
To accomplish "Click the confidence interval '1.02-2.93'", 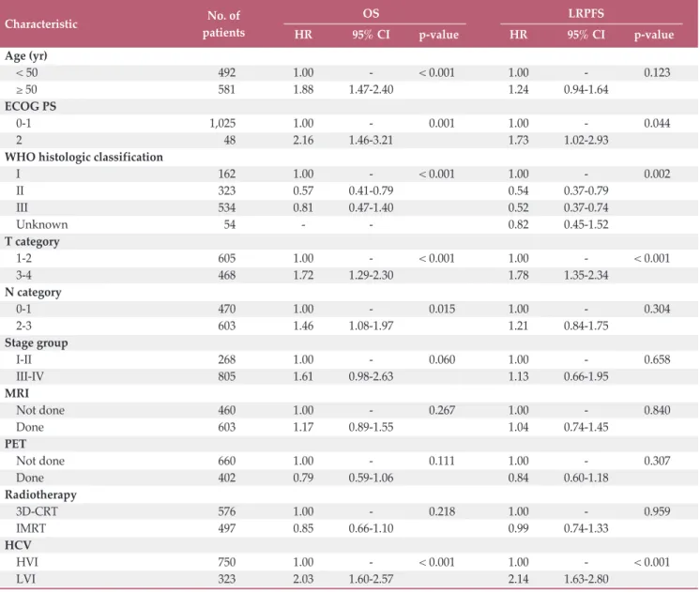I will click(x=586, y=140).
